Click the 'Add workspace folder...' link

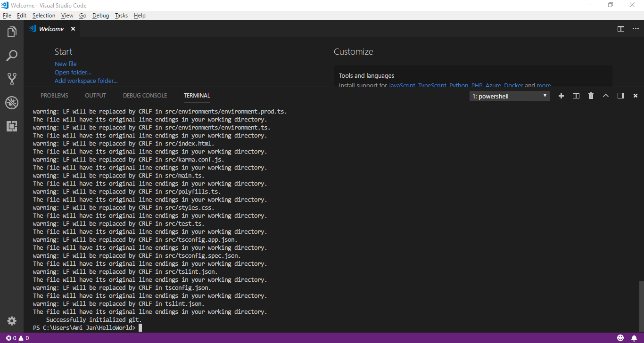[86, 81]
